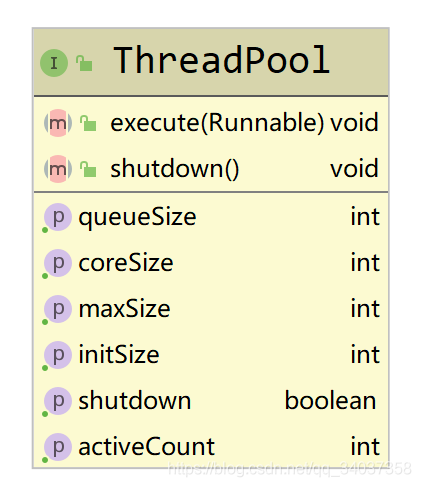Click the int type of queueSize
This screenshot has width=421, height=487.
[365, 217]
